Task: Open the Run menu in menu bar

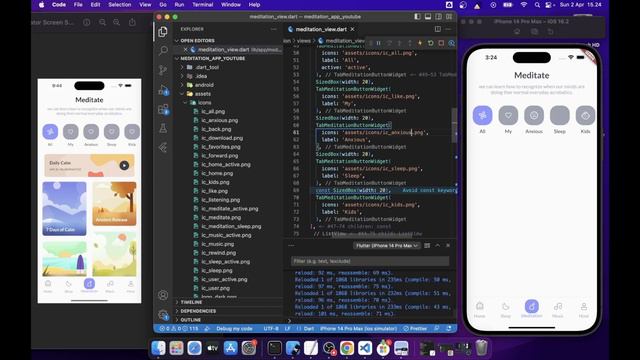Action: 179,4
